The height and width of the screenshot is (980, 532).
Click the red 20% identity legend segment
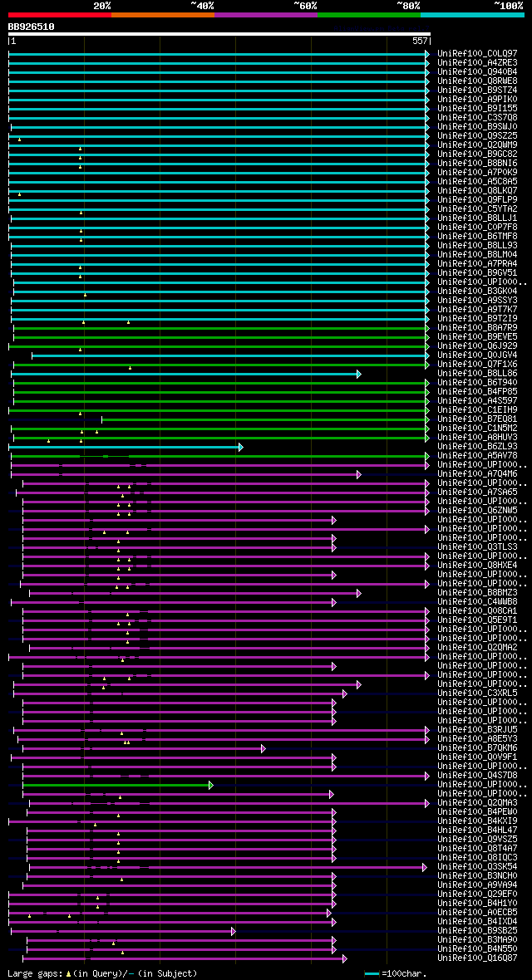[60, 14]
